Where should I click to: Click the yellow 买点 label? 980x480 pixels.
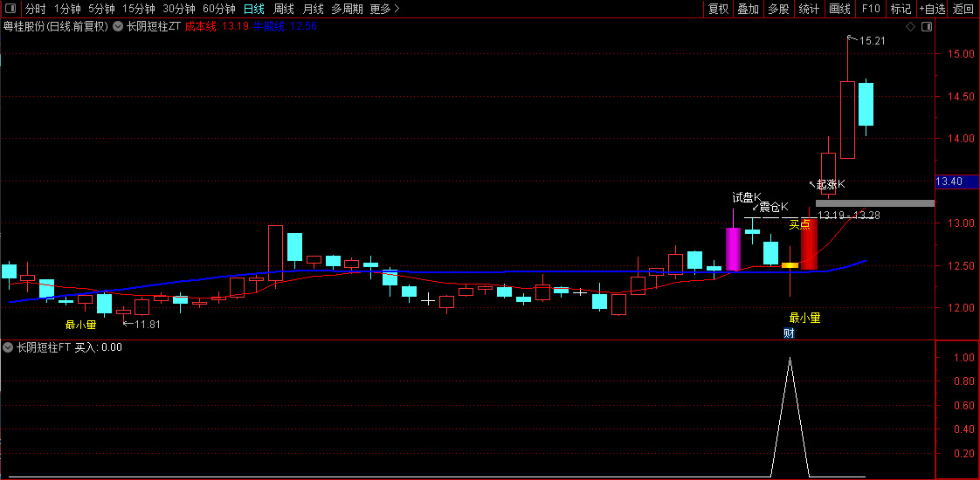[x=799, y=224]
